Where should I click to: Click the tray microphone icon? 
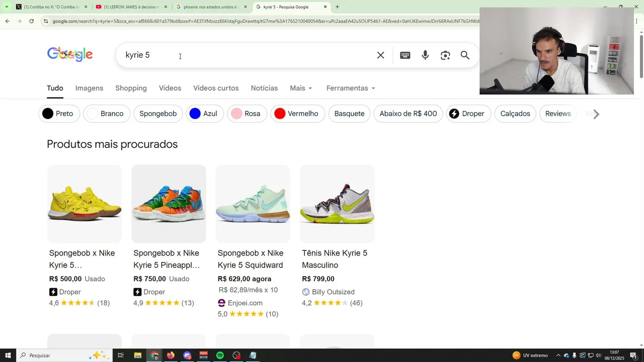574,355
